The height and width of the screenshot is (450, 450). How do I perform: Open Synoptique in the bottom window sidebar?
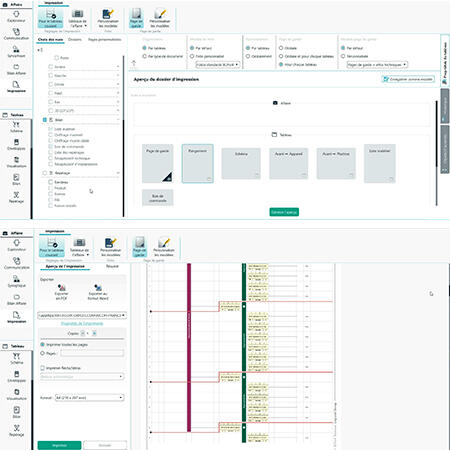click(16, 281)
